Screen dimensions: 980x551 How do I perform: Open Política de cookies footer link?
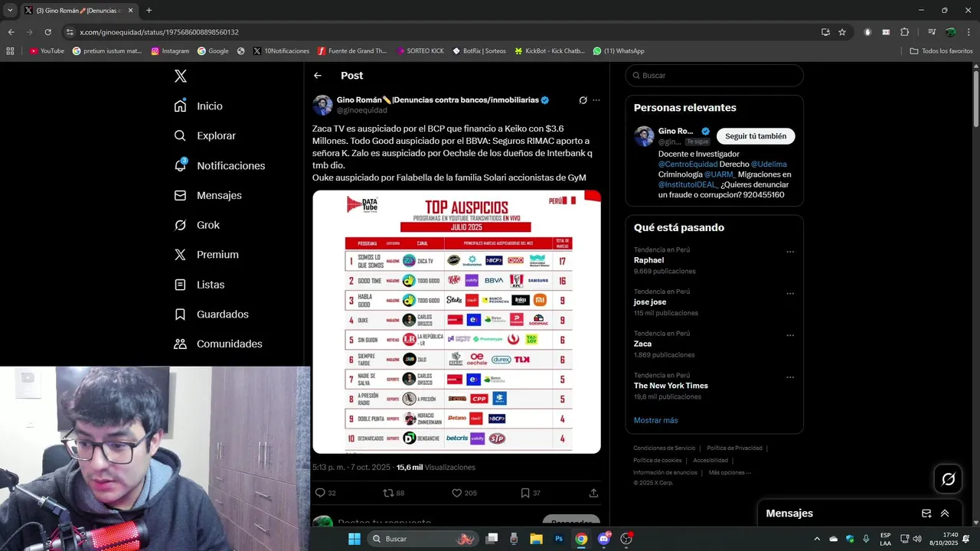pyautogui.click(x=657, y=461)
